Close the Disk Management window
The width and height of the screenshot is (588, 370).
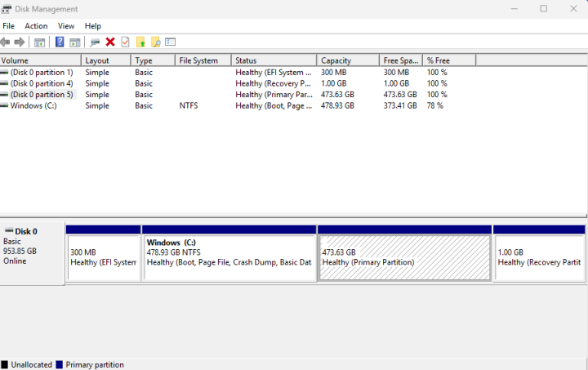coord(573,9)
